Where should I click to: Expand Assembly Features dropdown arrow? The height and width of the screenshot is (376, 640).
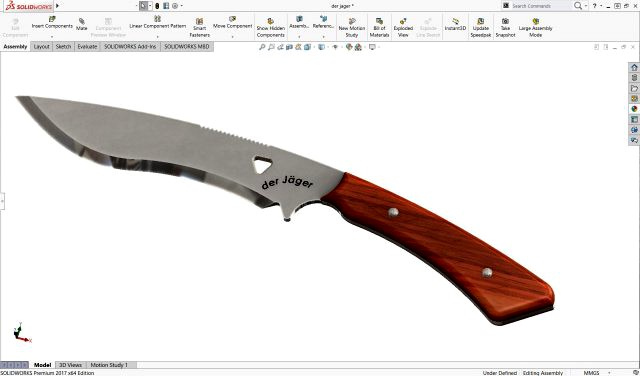coord(299,36)
